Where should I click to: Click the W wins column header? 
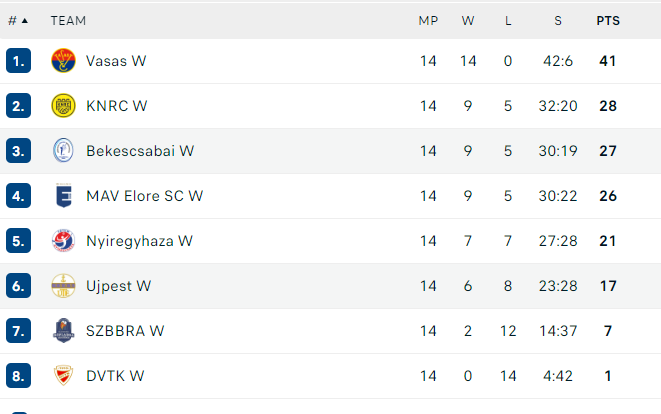(468, 20)
